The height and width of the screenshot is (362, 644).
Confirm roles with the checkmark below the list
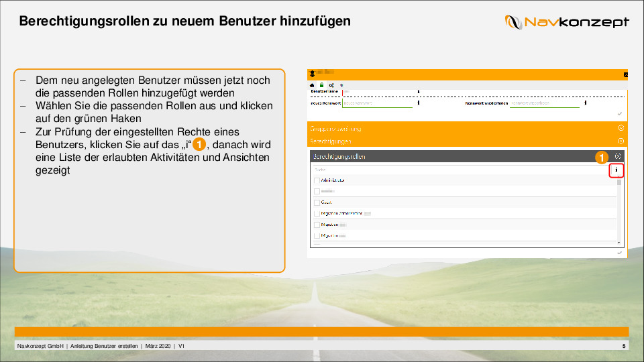click(619, 253)
